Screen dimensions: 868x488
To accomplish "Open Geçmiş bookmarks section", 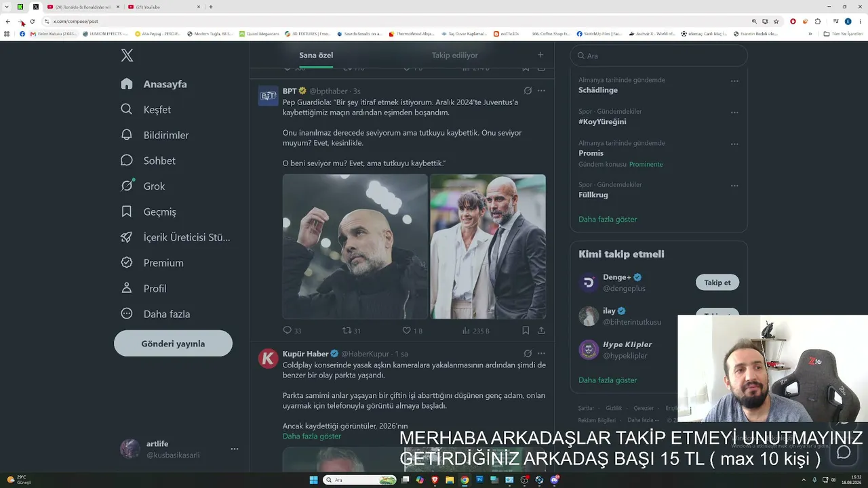I will [148, 211].
